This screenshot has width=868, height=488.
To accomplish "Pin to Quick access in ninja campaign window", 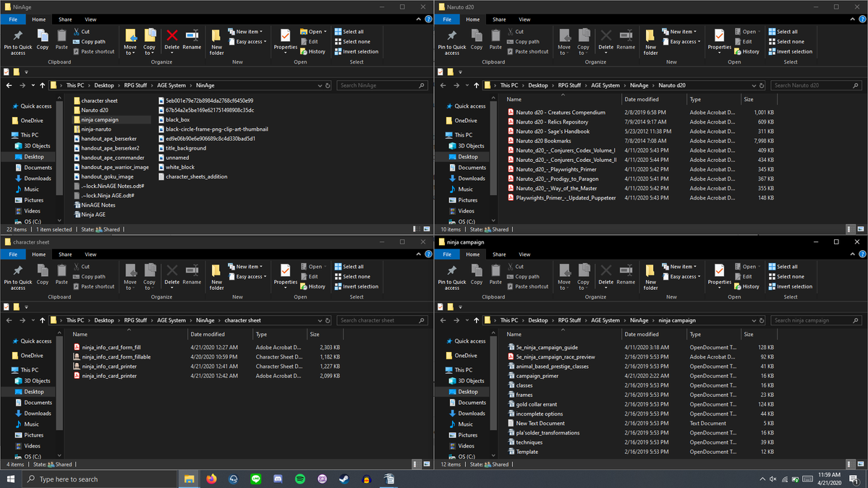I will tap(452, 276).
